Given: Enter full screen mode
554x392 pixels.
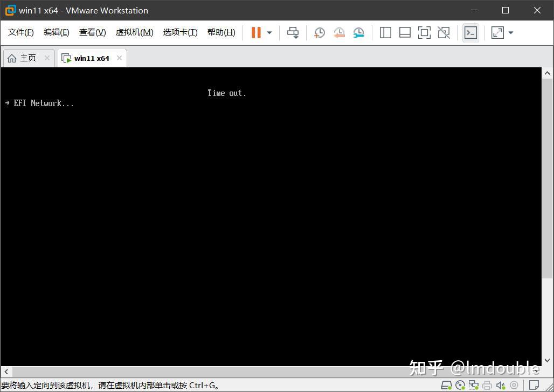Looking at the screenshot, I should 497,33.
